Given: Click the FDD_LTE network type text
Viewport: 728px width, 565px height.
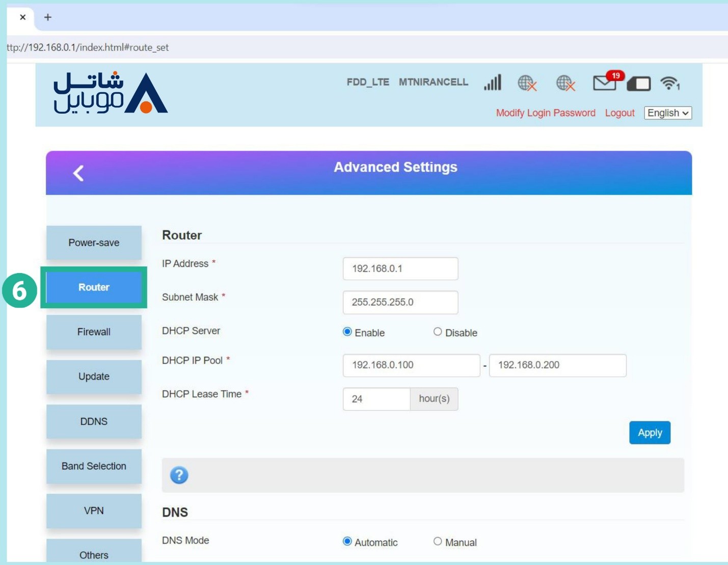Looking at the screenshot, I should coord(368,82).
